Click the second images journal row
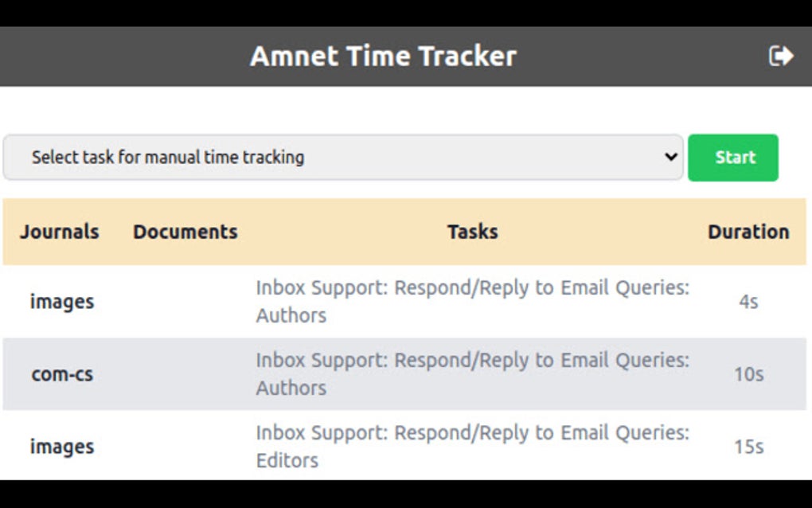812x508 pixels. click(x=61, y=447)
